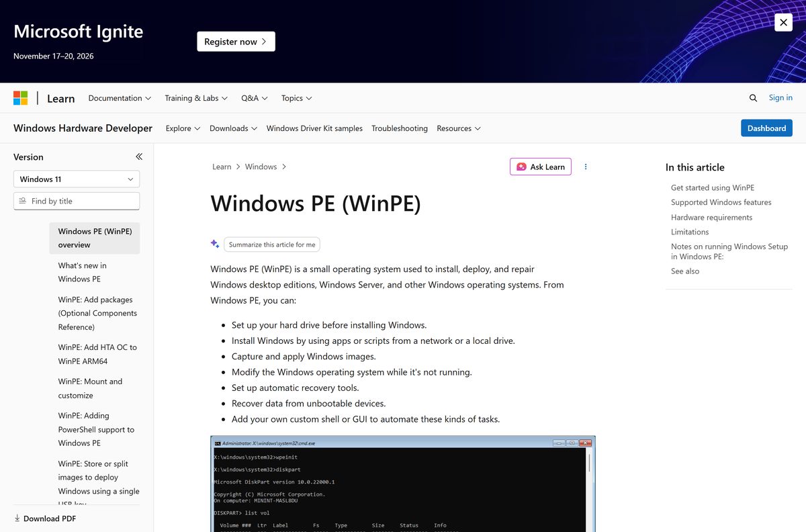Expand the Documentation dropdown
The image size is (806, 532).
coord(120,98)
